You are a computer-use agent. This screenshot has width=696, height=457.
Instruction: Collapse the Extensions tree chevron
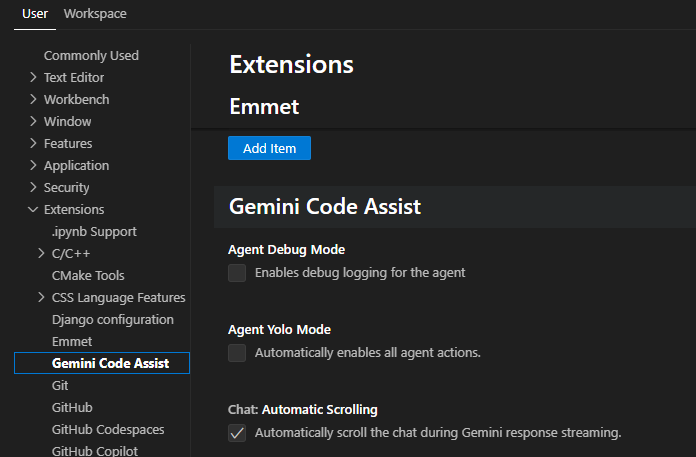click(x=33, y=209)
